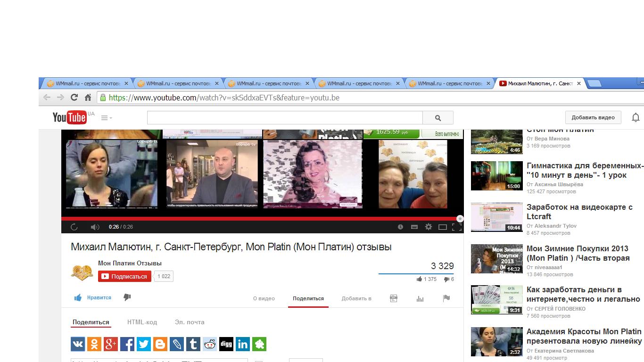This screenshot has height=362, width=644.
Task: Click the 1 022 subscriber count
Action: tap(164, 276)
